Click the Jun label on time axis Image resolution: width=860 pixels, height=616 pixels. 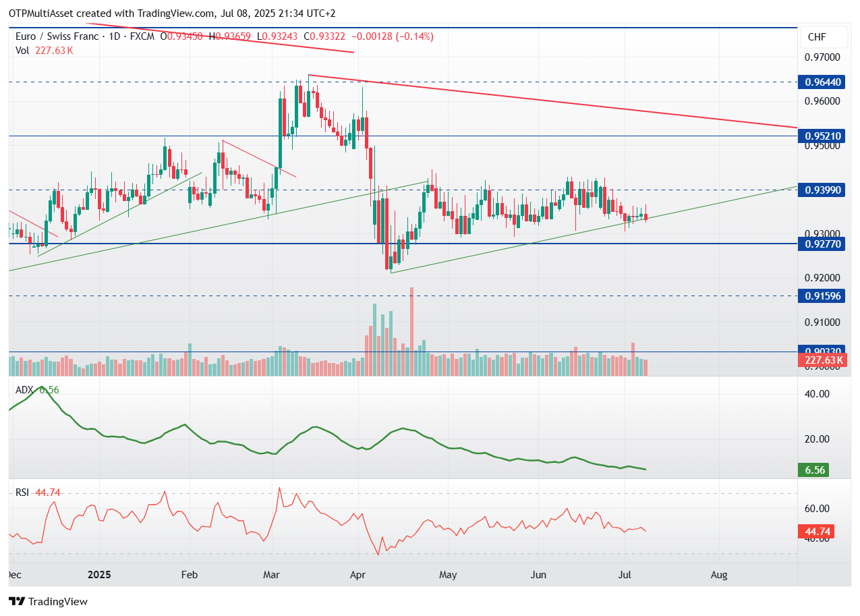pos(538,576)
